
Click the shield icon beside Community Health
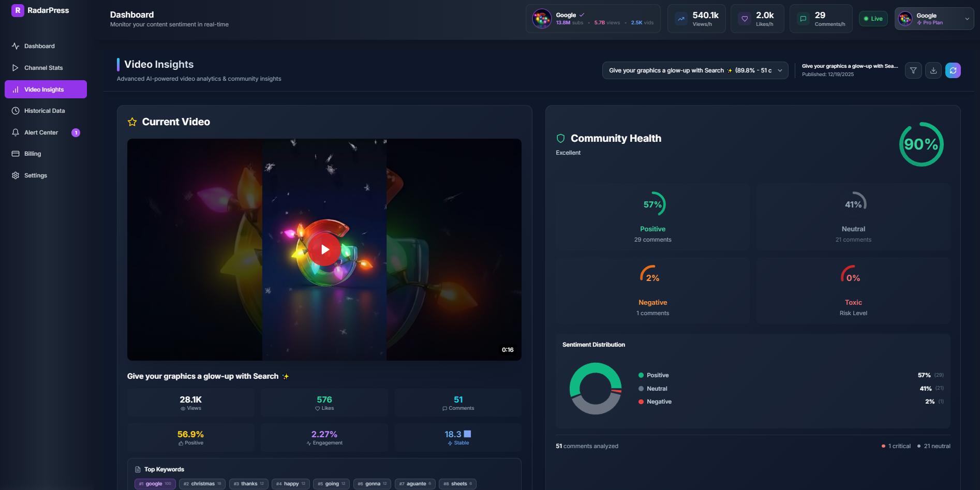coord(560,138)
